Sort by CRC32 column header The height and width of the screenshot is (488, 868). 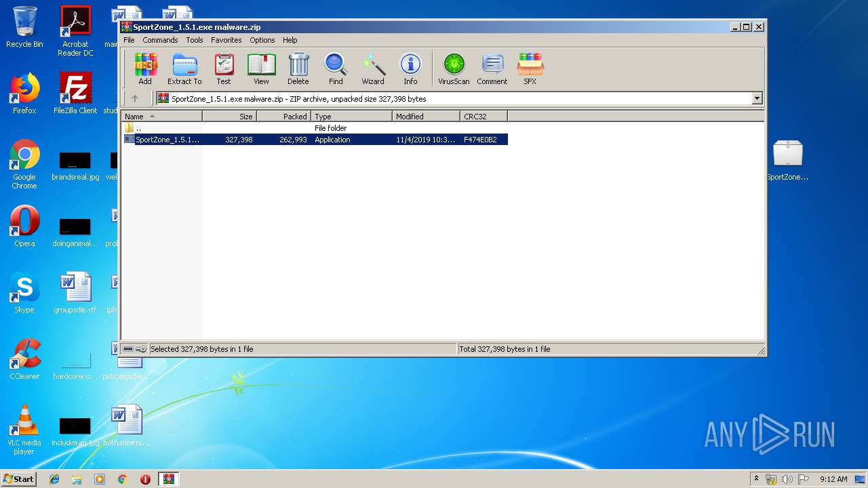(x=484, y=117)
